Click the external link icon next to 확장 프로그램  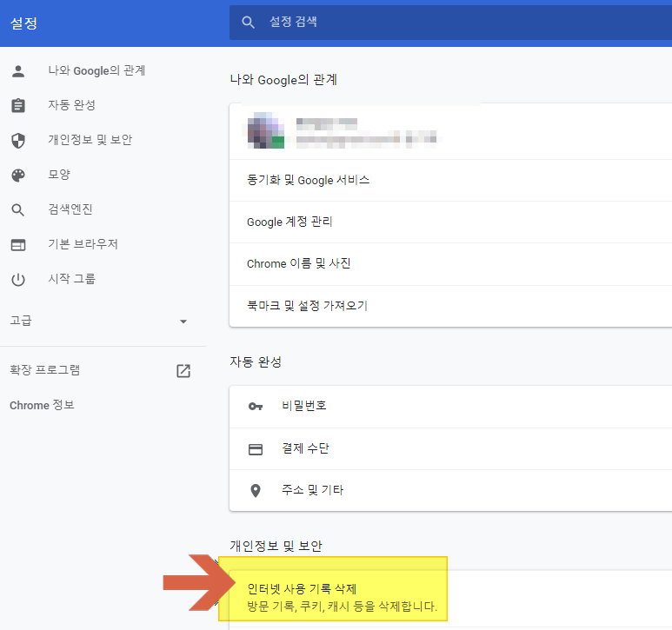(183, 370)
